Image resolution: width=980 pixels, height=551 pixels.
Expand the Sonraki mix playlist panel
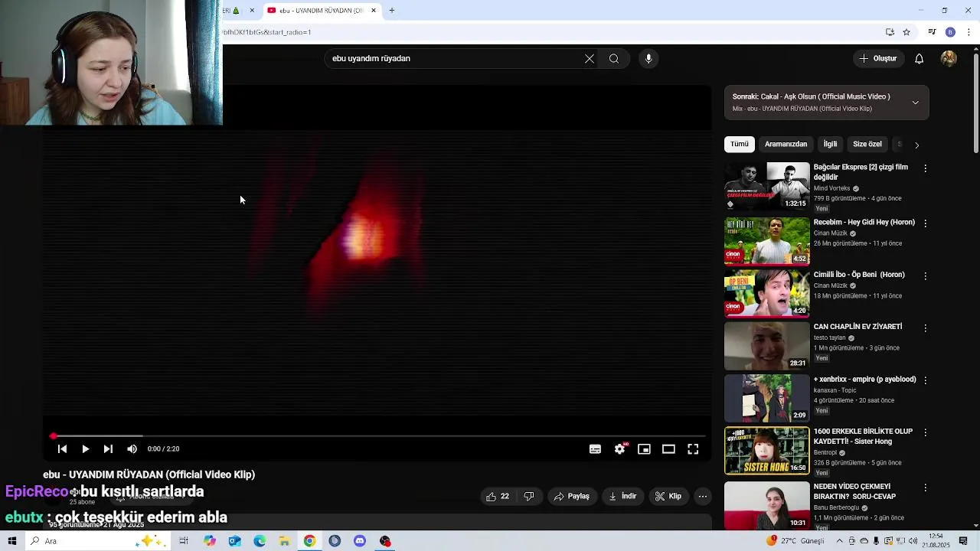[x=915, y=103]
